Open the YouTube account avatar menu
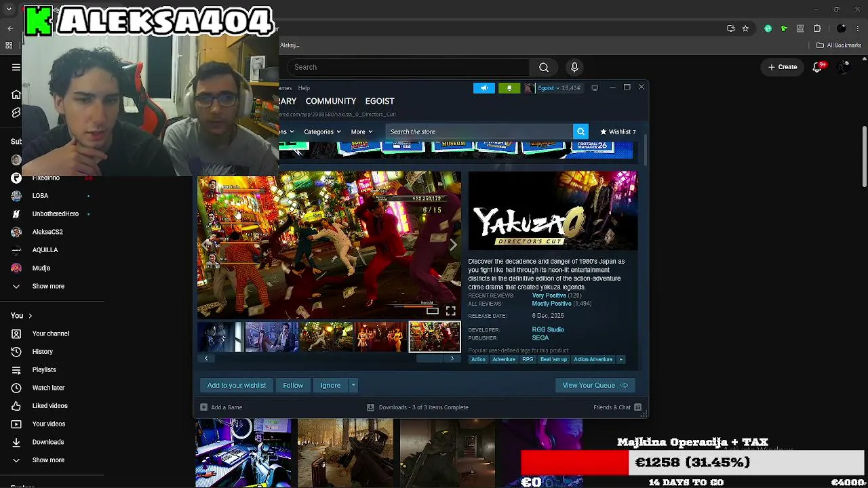868x488 pixels. [844, 67]
